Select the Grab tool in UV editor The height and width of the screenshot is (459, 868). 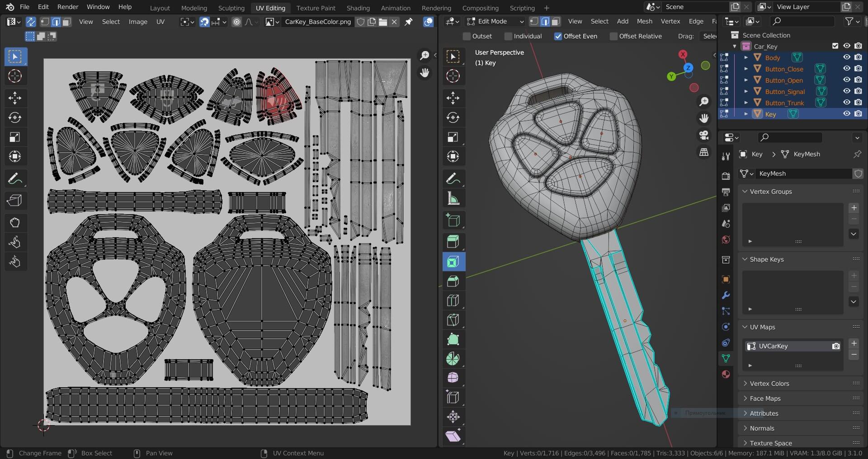tap(15, 222)
